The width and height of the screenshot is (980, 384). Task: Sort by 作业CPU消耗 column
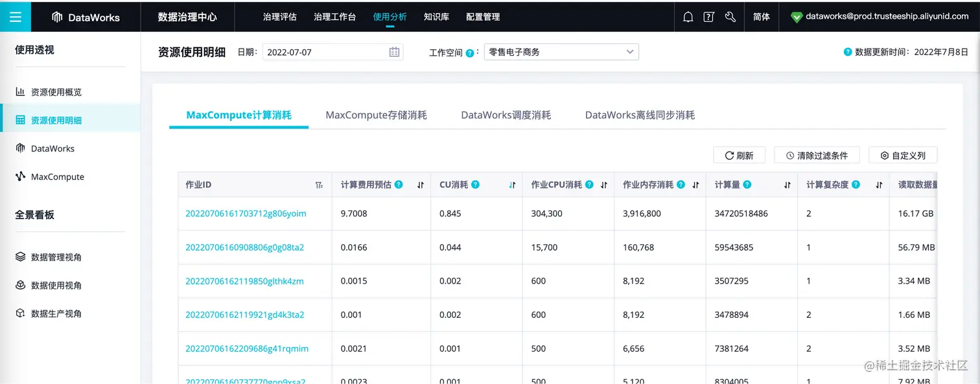[603, 185]
